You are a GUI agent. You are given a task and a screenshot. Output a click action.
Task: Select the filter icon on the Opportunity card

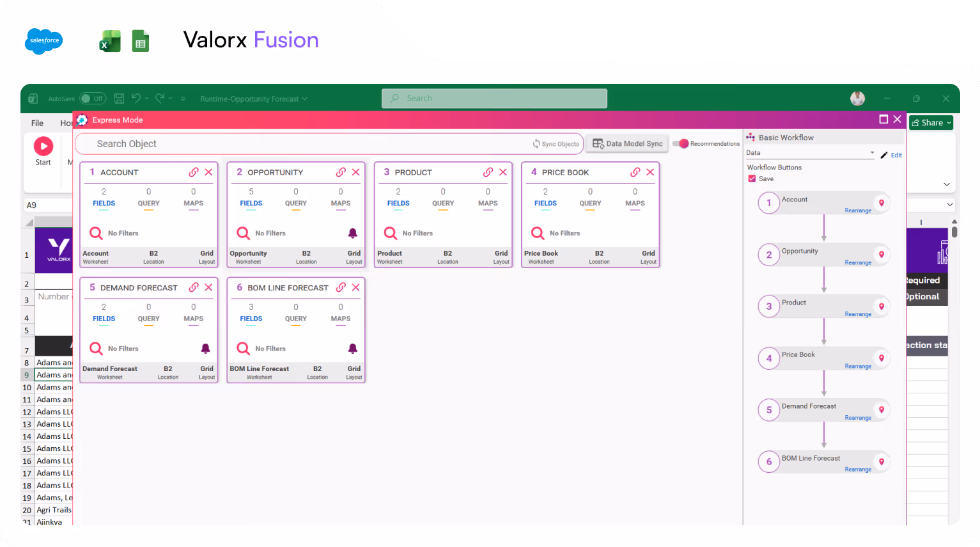click(x=243, y=233)
